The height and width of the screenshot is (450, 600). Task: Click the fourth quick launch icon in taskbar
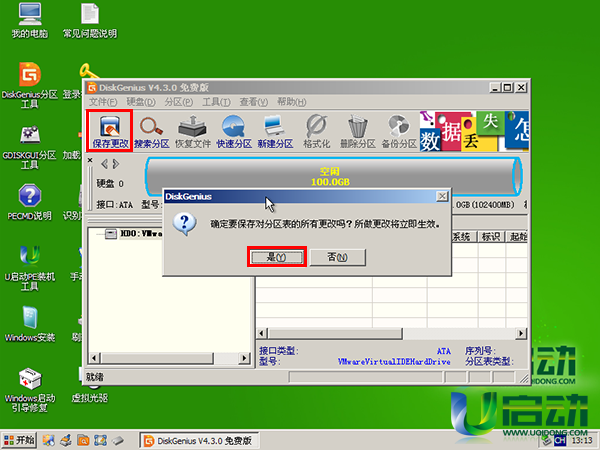click(100, 440)
